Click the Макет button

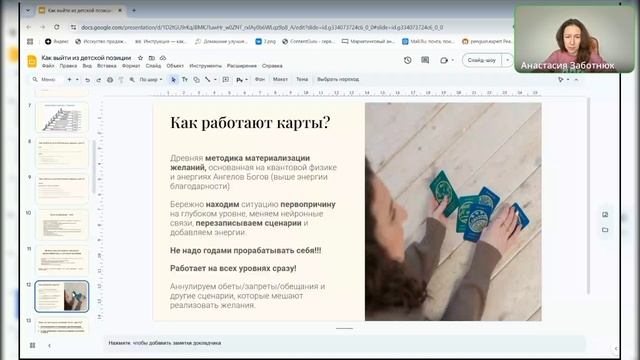[280, 80]
